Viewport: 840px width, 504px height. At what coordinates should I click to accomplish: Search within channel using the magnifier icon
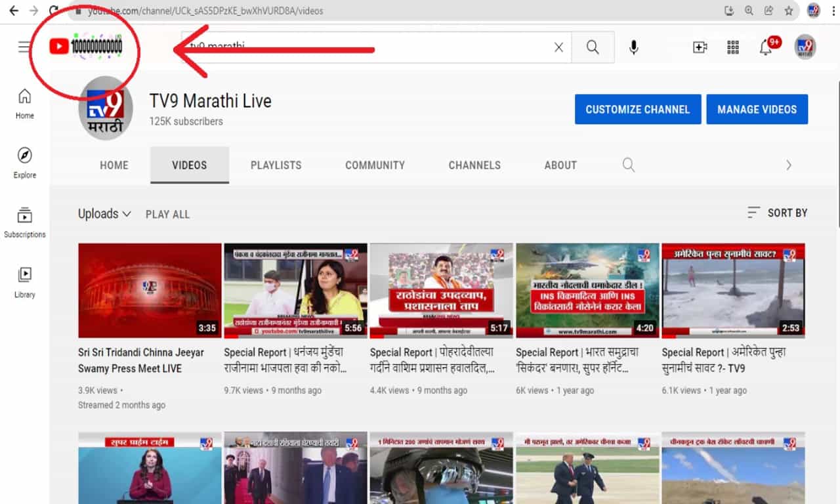click(629, 165)
